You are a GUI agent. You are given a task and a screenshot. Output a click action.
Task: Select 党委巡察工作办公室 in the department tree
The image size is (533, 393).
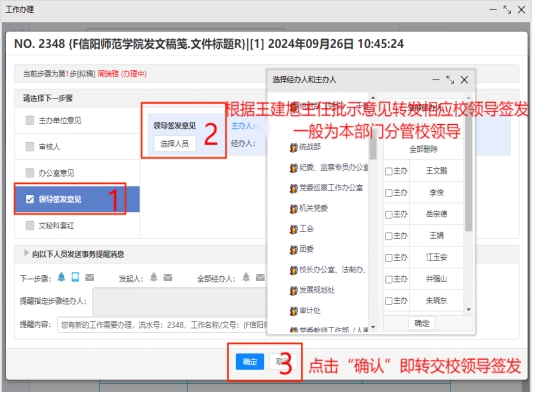pyautogui.click(x=331, y=188)
